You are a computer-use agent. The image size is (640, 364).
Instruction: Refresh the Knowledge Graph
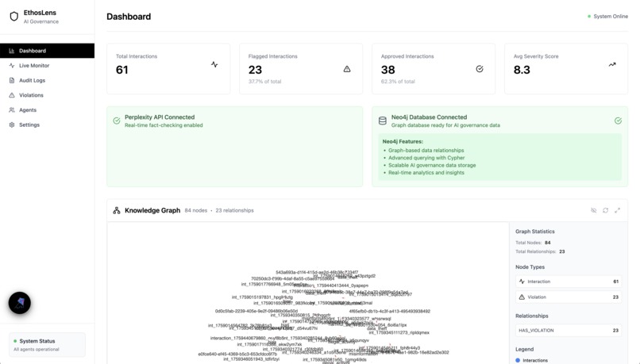coord(605,210)
